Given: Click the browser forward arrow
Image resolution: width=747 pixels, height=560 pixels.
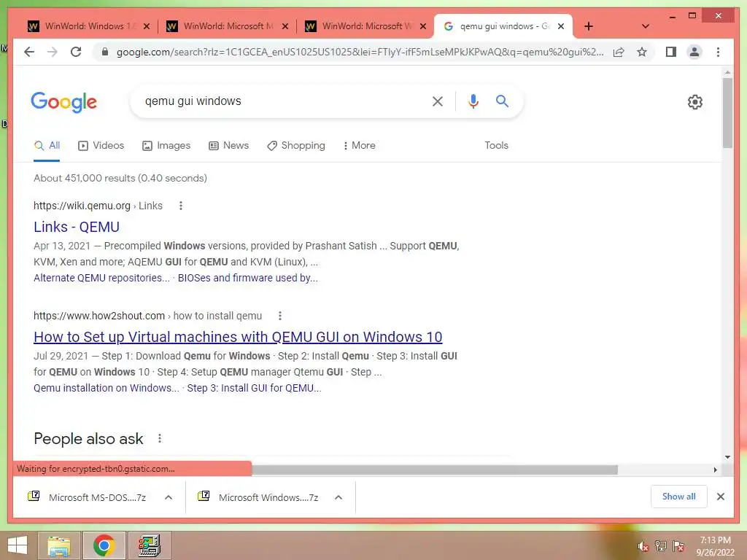Looking at the screenshot, I should click(53, 52).
